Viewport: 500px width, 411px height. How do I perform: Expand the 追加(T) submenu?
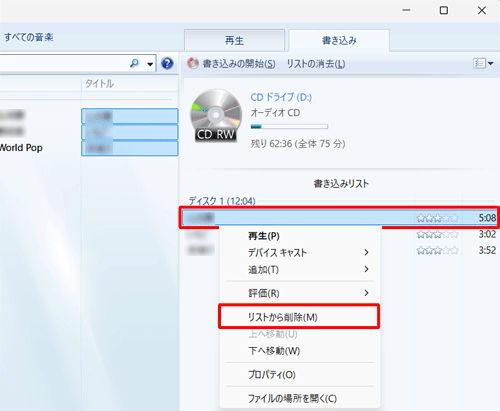point(300,269)
